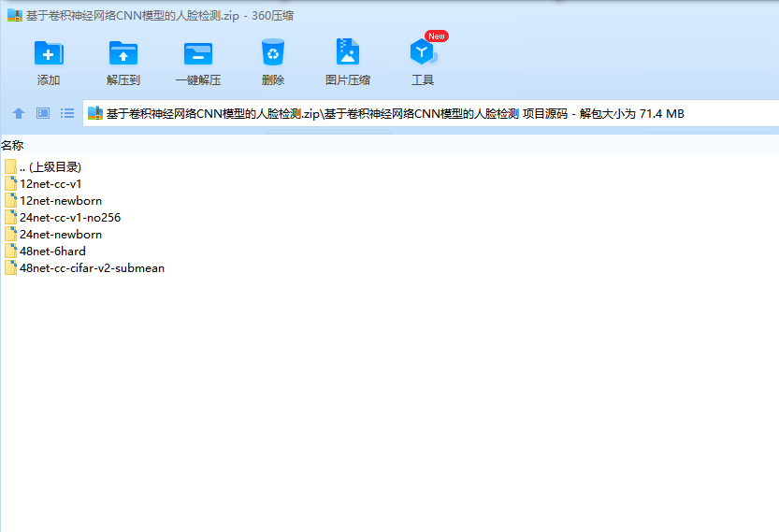The height and width of the screenshot is (532, 779).
Task: Click the red New badge on 工具
Action: 437,36
